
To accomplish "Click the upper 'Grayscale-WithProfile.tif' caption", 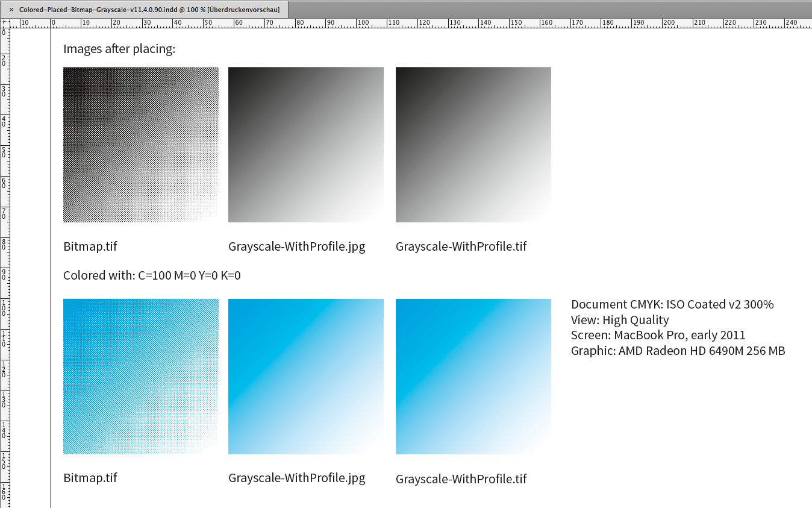I will tap(461, 246).
